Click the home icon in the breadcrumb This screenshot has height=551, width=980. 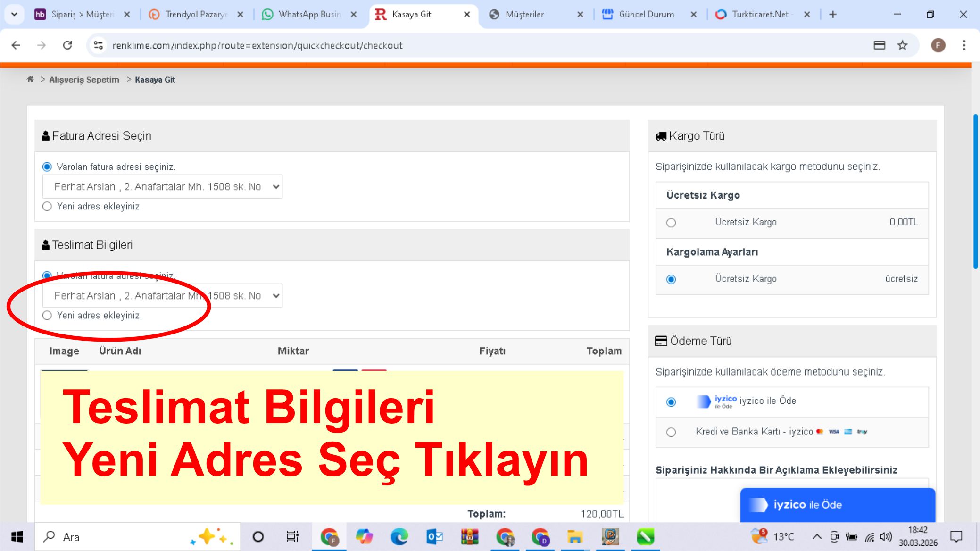click(x=30, y=79)
